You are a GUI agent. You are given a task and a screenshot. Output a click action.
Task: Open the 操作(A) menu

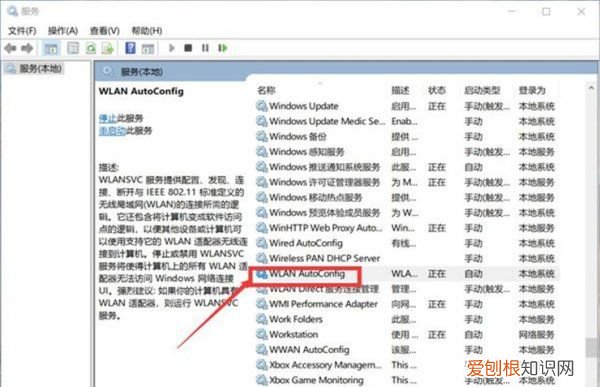63,31
